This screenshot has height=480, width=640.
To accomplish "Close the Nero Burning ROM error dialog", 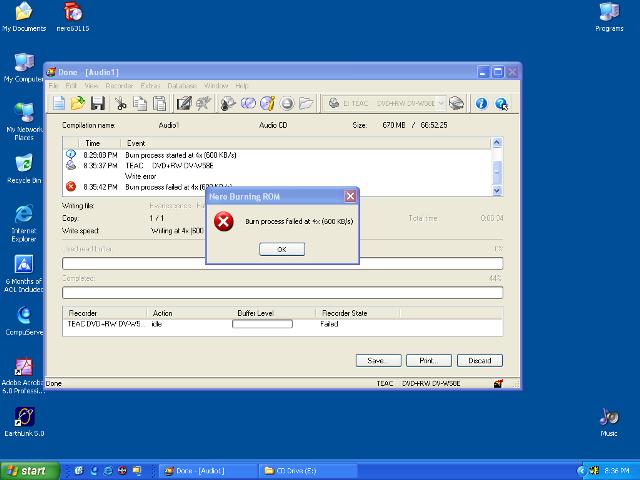I will [x=350, y=196].
